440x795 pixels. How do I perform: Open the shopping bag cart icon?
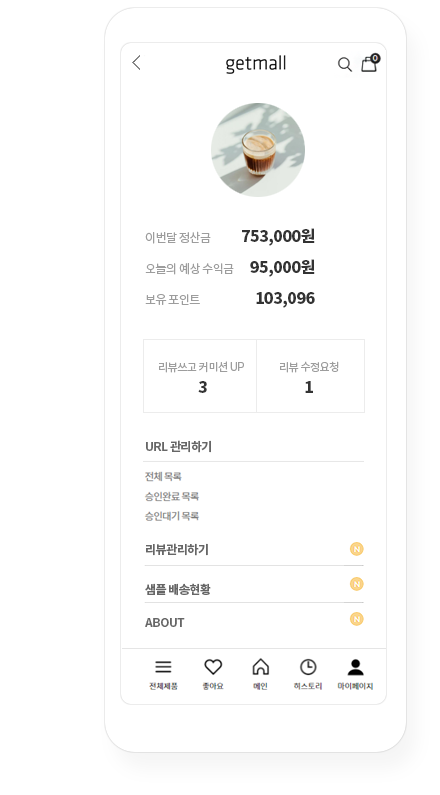[x=370, y=63]
